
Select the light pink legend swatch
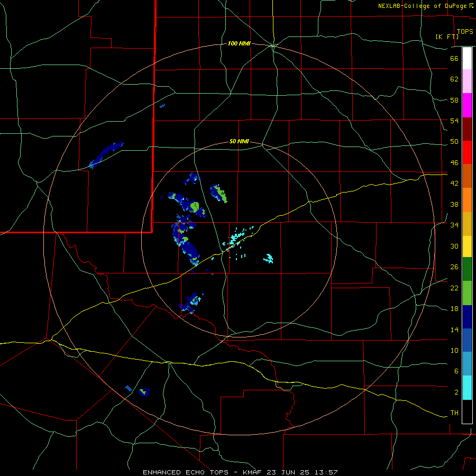point(467,81)
